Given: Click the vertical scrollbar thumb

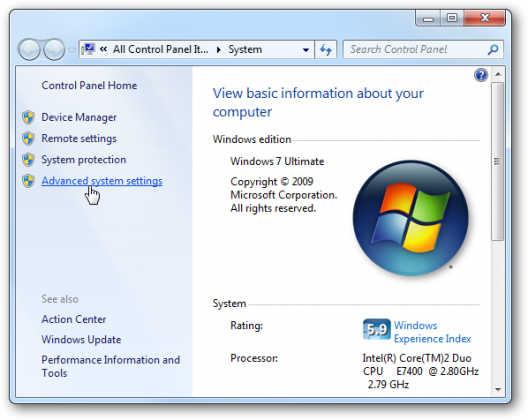Looking at the screenshot, I should pos(497,161).
